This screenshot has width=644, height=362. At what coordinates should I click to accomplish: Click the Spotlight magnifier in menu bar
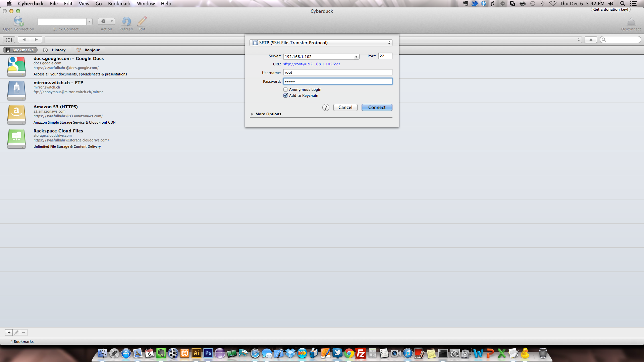point(622,3)
